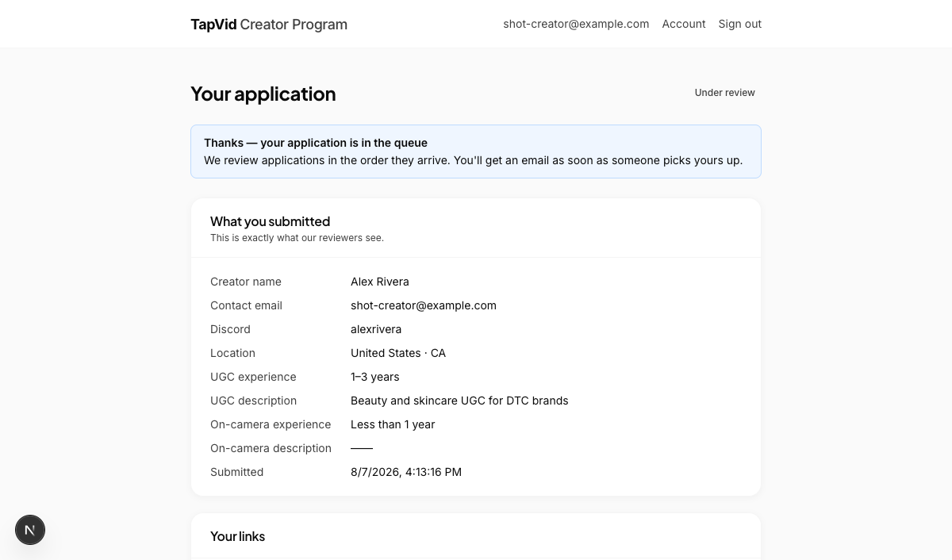952x560 pixels.
Task: Click the 1–3 years UGC experience value
Action: pyautogui.click(x=375, y=377)
